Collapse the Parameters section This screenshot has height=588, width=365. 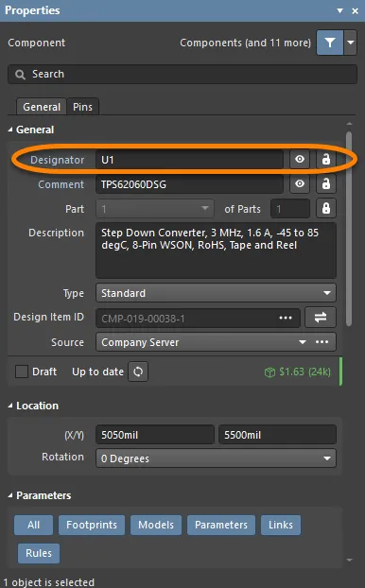10,495
